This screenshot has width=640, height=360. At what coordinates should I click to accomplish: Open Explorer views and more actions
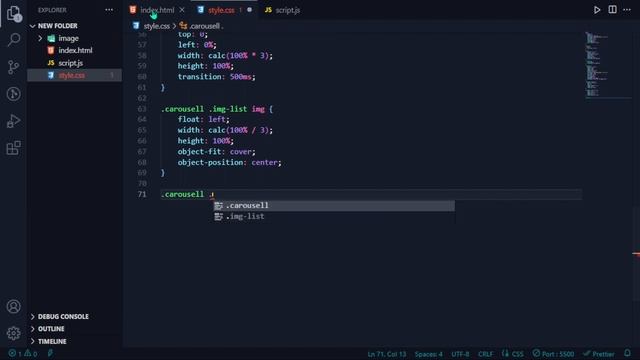(109, 10)
